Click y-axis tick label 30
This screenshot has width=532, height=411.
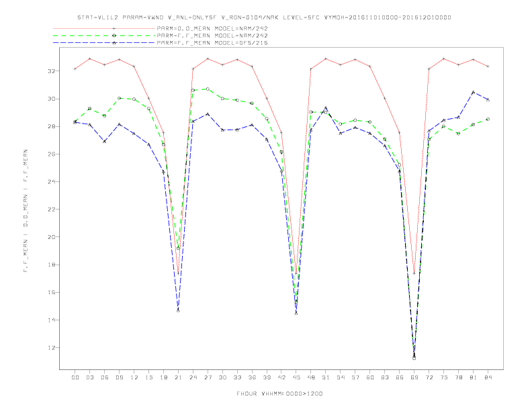(x=52, y=99)
